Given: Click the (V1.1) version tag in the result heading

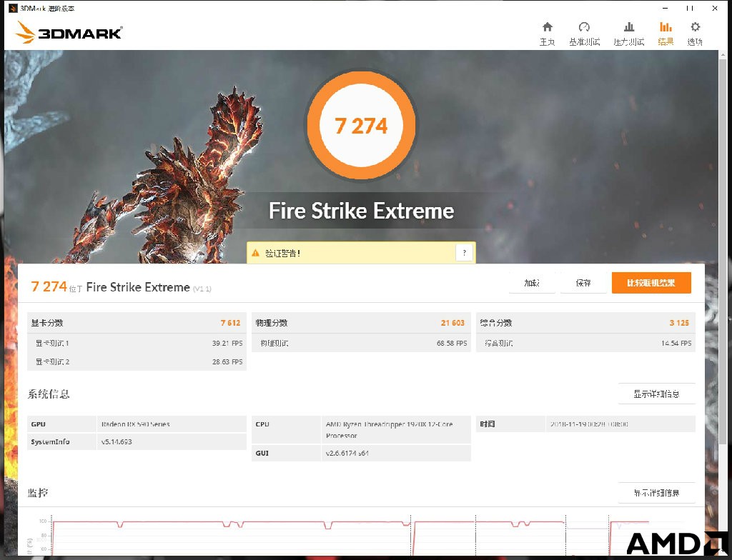Looking at the screenshot, I should point(202,289).
